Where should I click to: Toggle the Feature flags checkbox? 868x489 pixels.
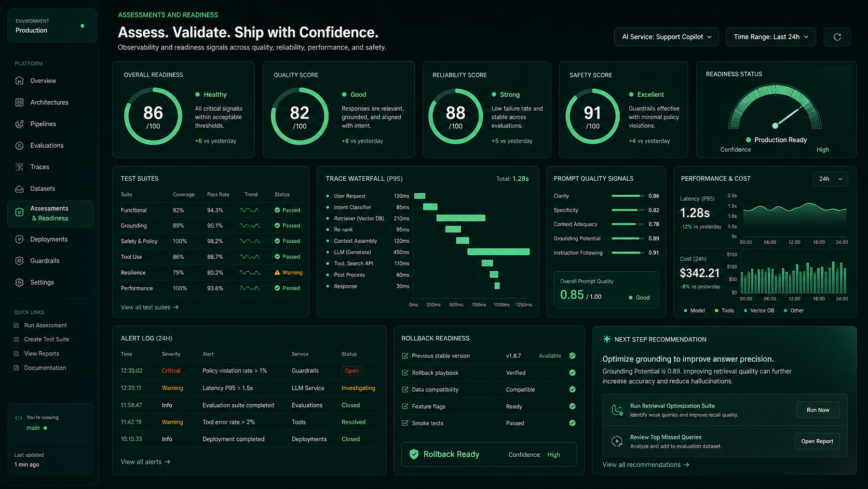pyautogui.click(x=405, y=406)
